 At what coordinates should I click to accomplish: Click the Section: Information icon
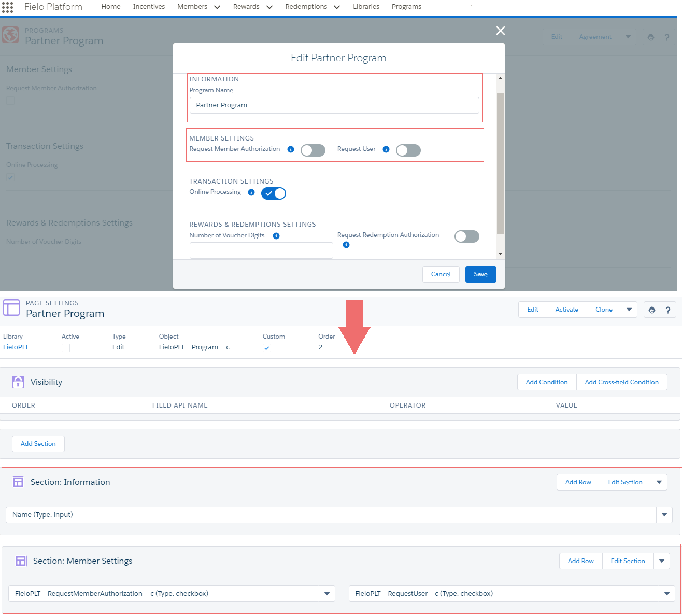click(x=18, y=482)
